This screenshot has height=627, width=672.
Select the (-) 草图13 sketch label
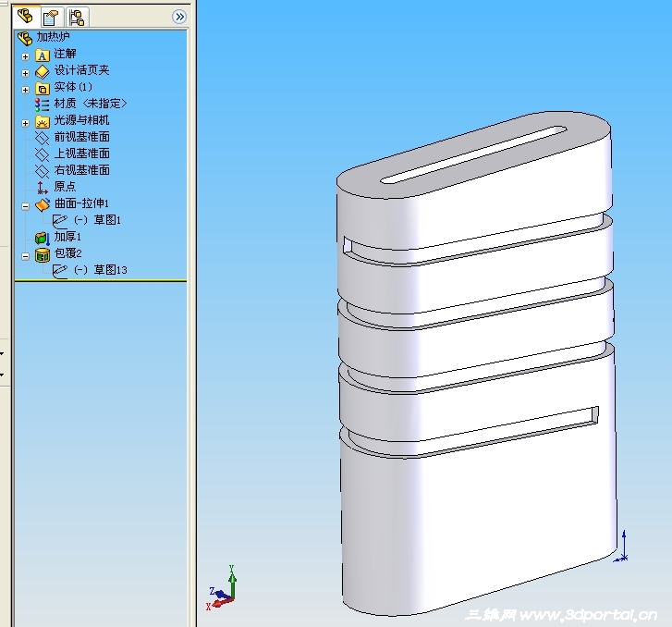(x=100, y=270)
